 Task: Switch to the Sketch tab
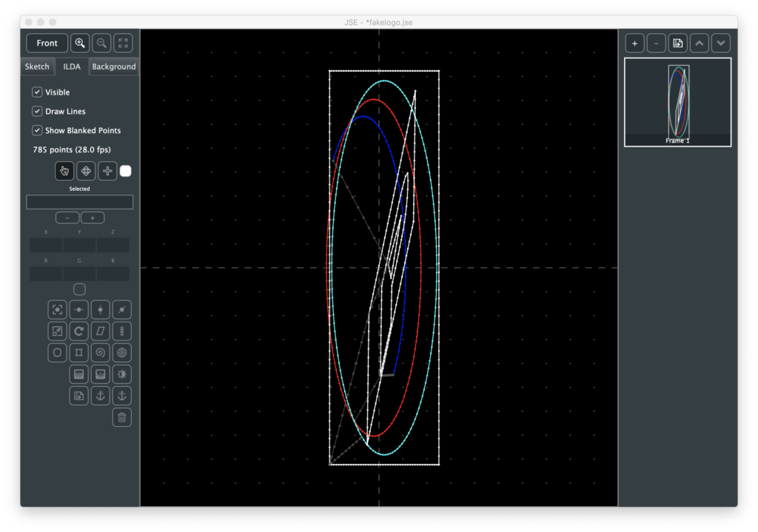pyautogui.click(x=37, y=67)
